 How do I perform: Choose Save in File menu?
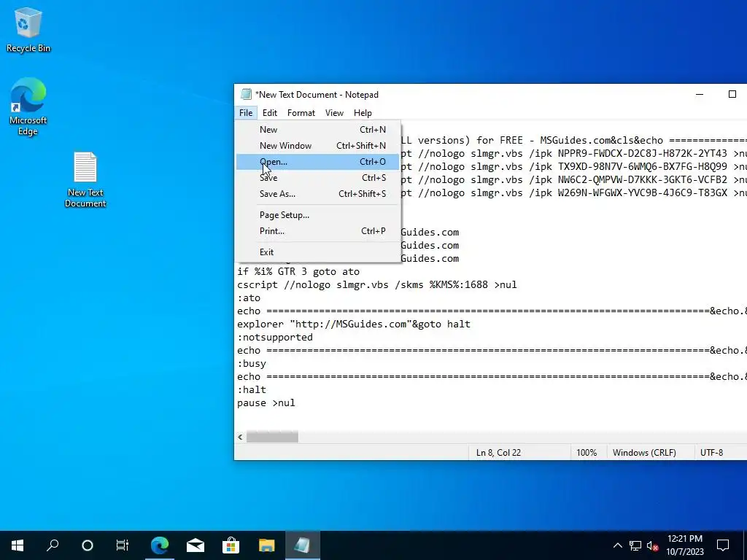click(318, 178)
